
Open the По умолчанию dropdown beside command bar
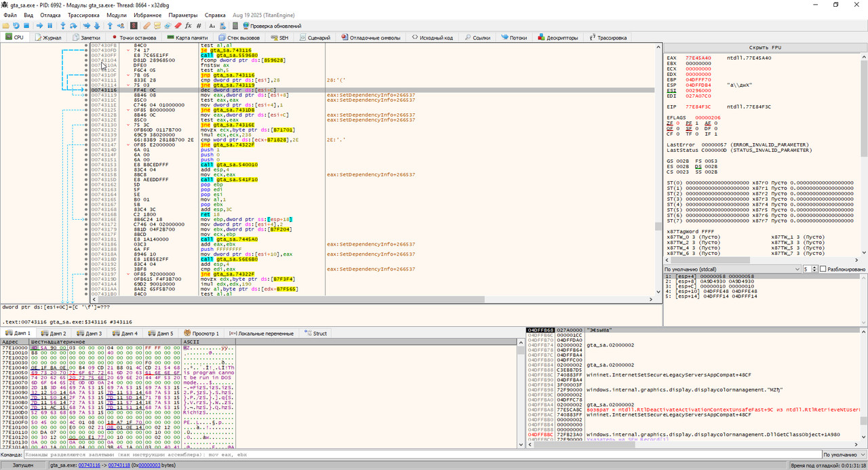click(x=843, y=455)
